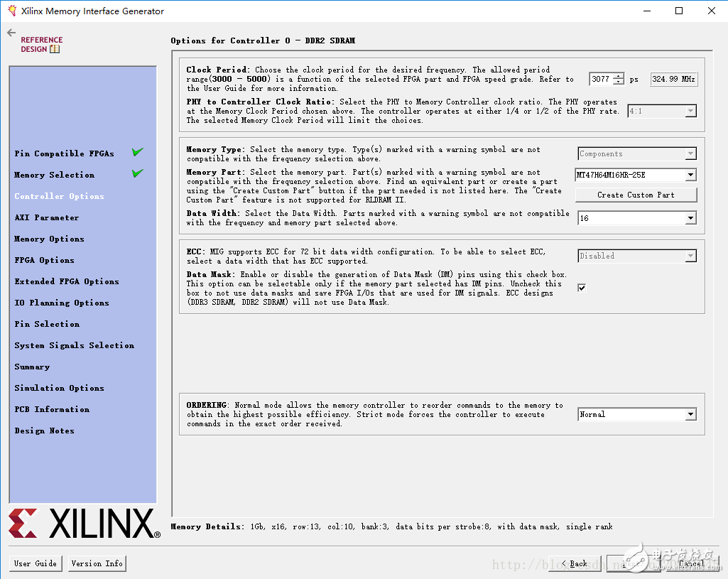Select Memory Options in the sidebar
This screenshot has height=579, width=728.
point(50,239)
